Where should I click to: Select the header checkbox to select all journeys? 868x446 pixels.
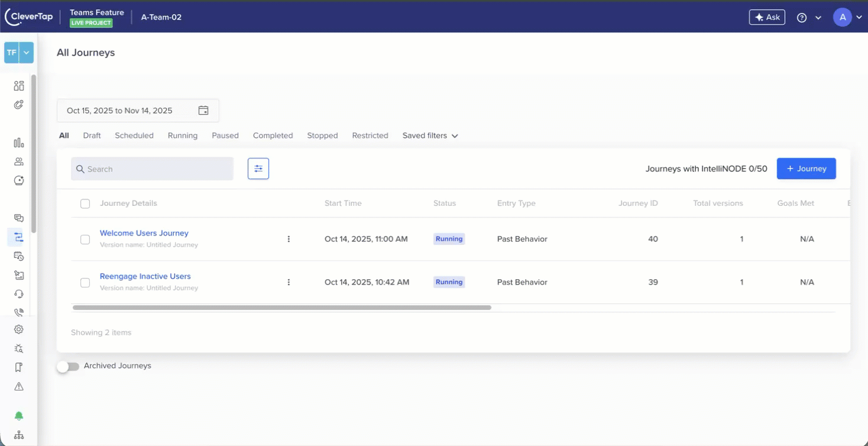click(85, 203)
